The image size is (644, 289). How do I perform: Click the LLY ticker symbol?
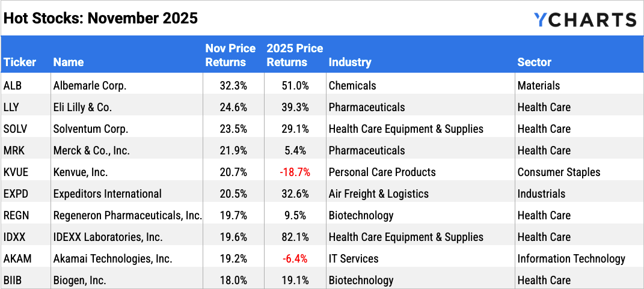(13, 108)
